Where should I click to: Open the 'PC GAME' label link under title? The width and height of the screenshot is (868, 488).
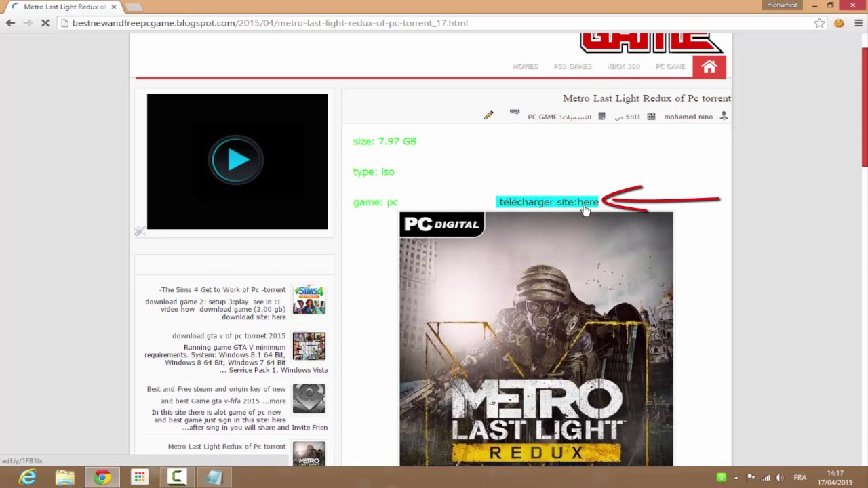pos(542,117)
